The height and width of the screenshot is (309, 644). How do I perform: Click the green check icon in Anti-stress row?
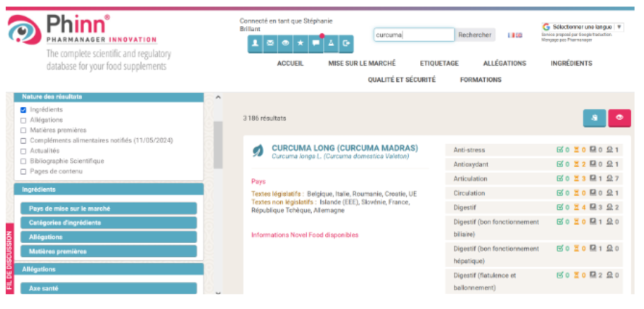click(560, 150)
